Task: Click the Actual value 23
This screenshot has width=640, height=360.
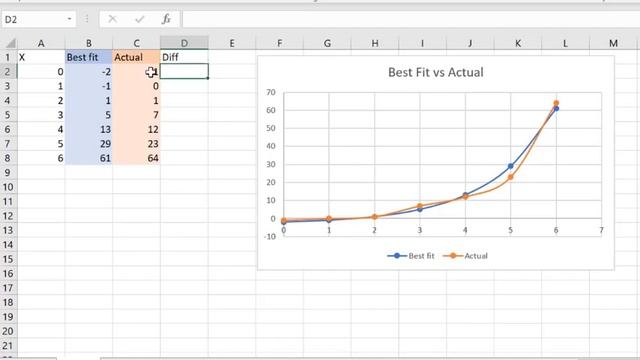Action: tap(136, 144)
